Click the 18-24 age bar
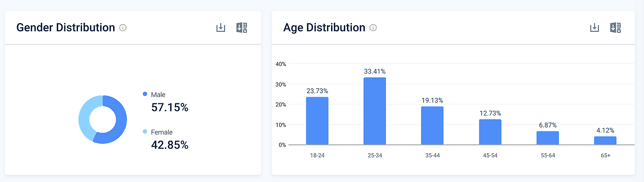 [x=317, y=121]
